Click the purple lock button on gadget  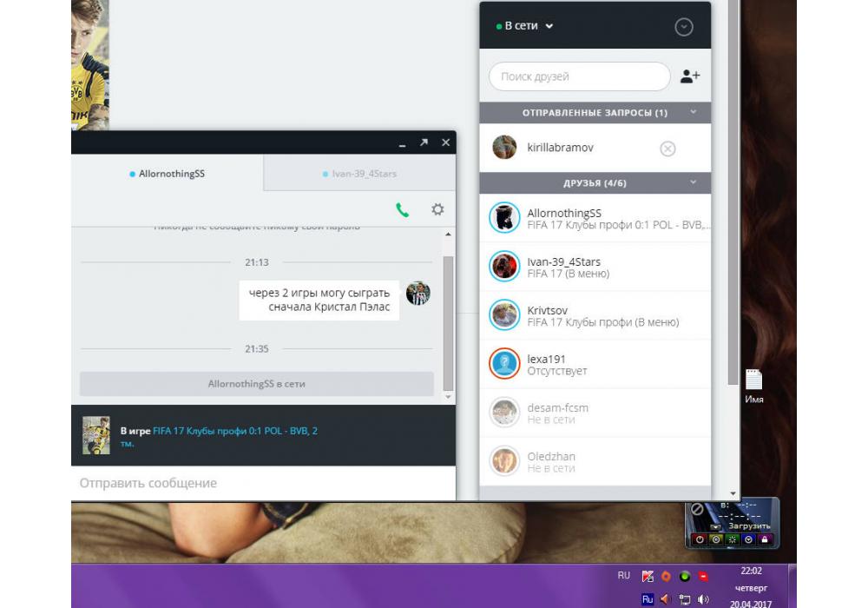(765, 539)
